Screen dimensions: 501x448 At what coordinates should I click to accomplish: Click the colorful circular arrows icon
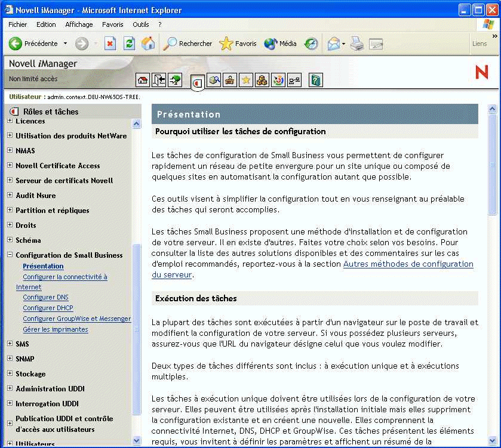pos(278,80)
